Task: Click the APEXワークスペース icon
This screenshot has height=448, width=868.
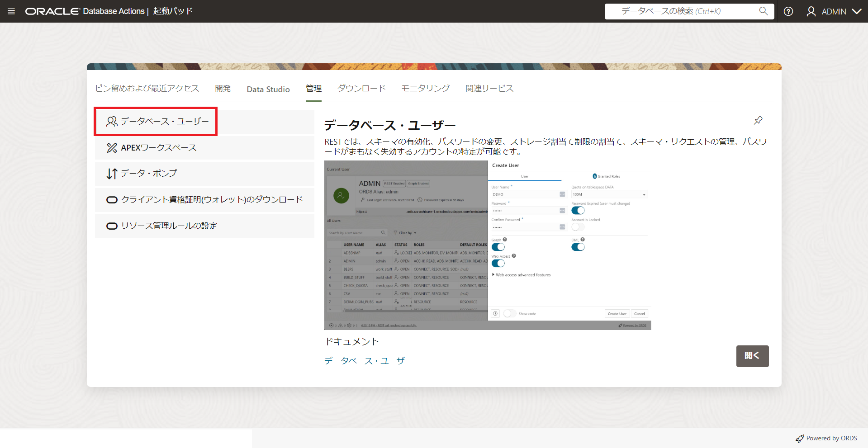Action: tap(111, 147)
